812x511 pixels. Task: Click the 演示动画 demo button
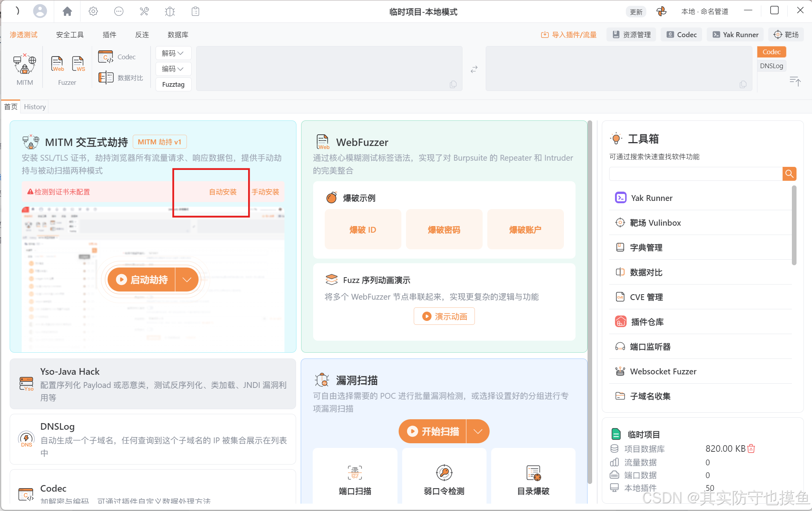(x=444, y=316)
